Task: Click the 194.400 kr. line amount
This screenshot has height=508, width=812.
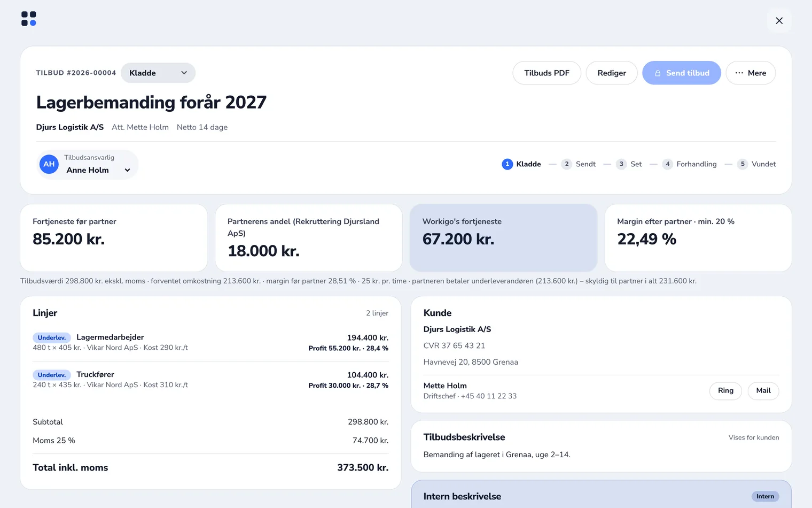Action: pyautogui.click(x=368, y=338)
